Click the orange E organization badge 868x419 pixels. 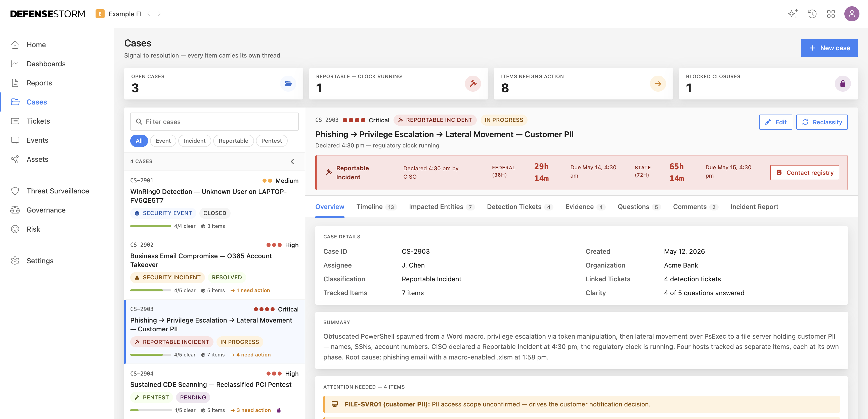(x=100, y=14)
